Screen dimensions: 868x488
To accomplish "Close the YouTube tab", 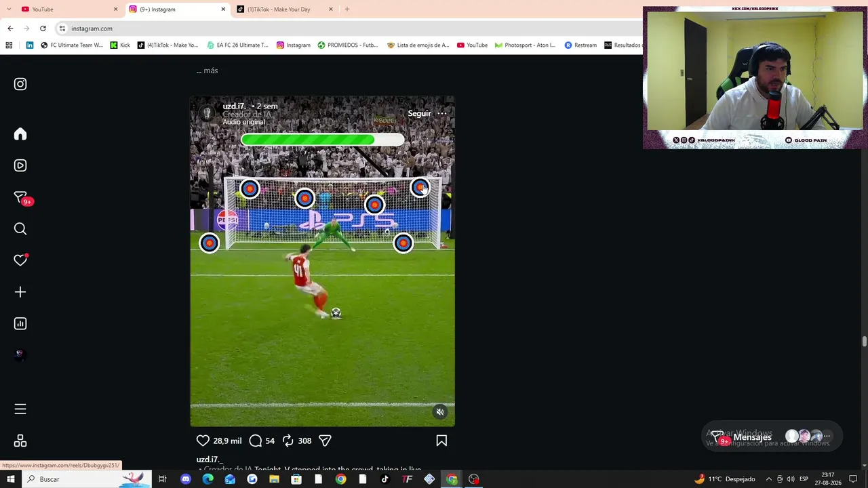I will tap(115, 9).
